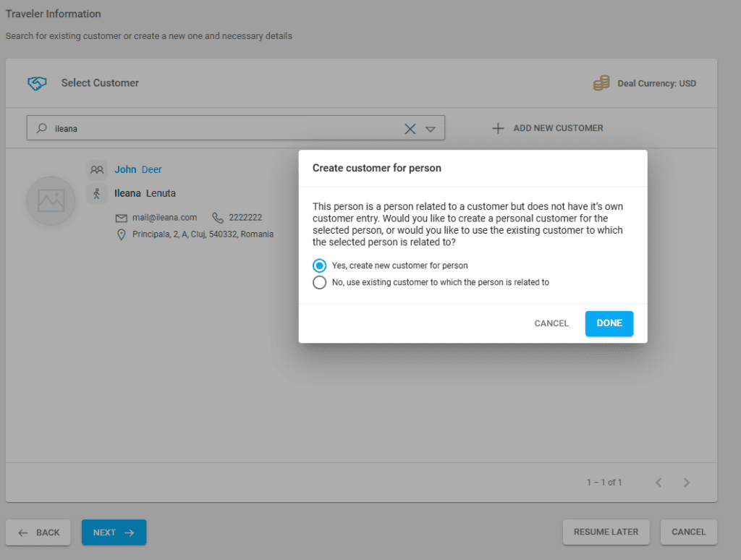
Task: Click the customer group icon beside John Deer
Action: point(96,170)
